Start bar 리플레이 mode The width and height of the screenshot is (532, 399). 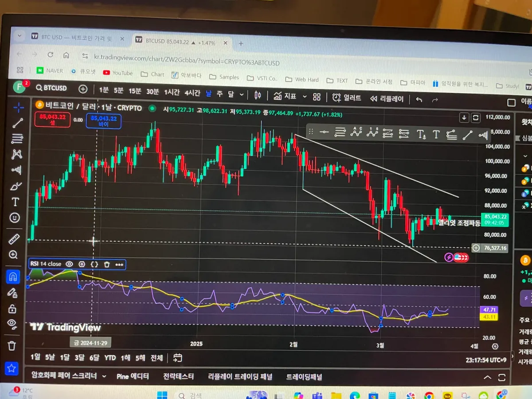point(387,98)
